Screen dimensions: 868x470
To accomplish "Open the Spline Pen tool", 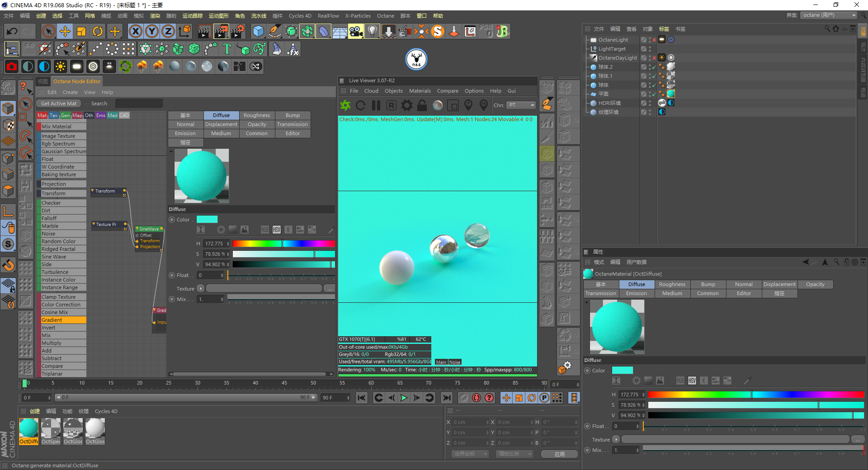I will [x=274, y=31].
